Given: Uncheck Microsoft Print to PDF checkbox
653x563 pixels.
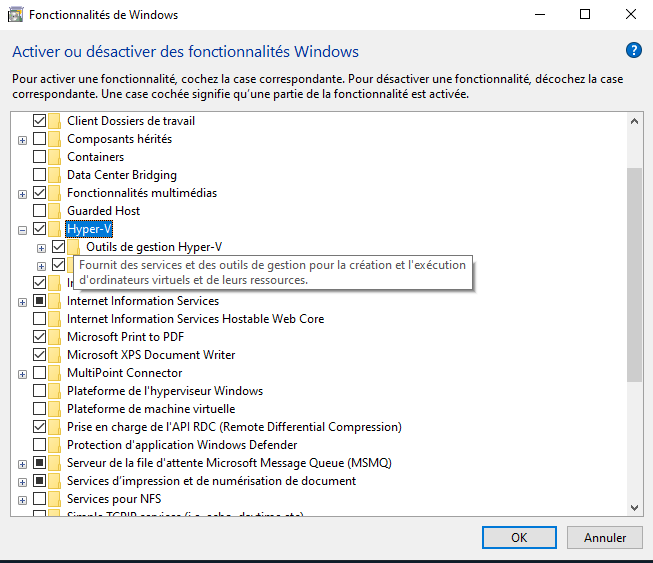Looking at the screenshot, I should tap(40, 336).
